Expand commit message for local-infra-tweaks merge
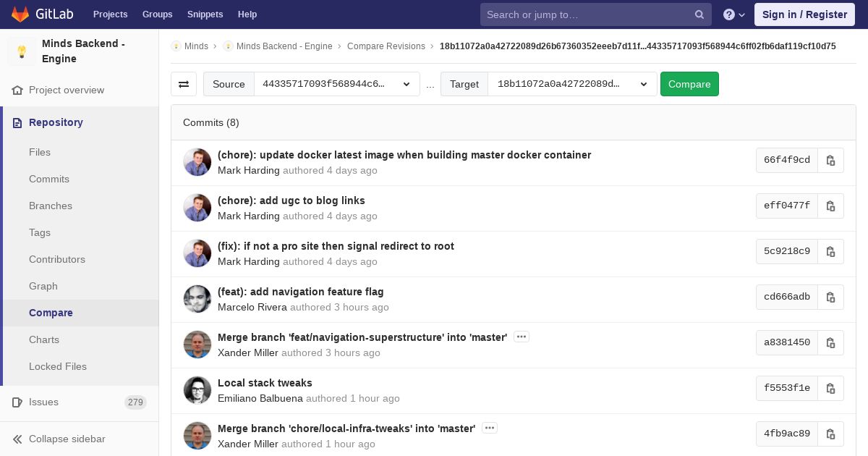The image size is (868, 456). [490, 428]
